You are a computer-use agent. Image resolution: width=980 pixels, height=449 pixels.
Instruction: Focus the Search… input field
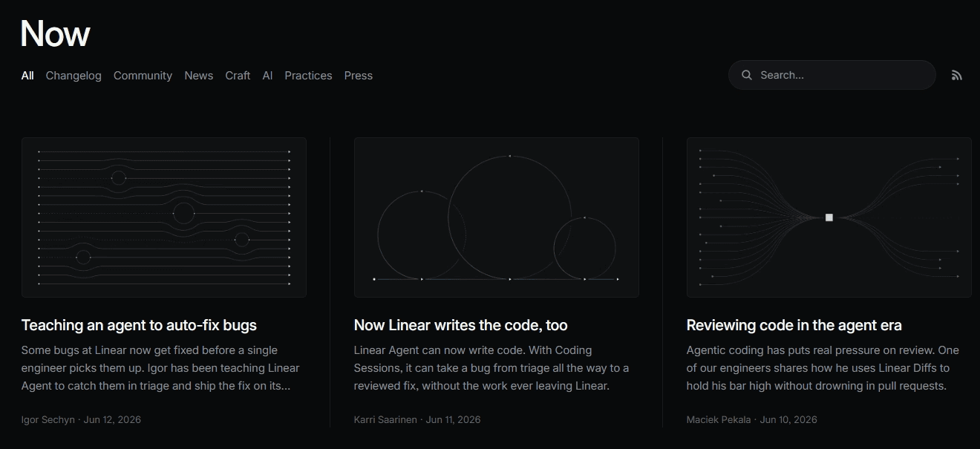pos(832,75)
